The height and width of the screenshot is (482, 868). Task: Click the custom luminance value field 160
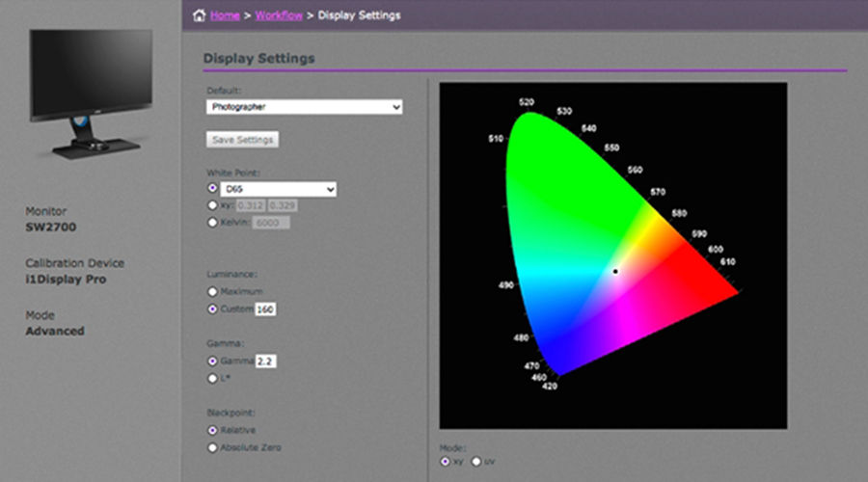pyautogui.click(x=265, y=309)
